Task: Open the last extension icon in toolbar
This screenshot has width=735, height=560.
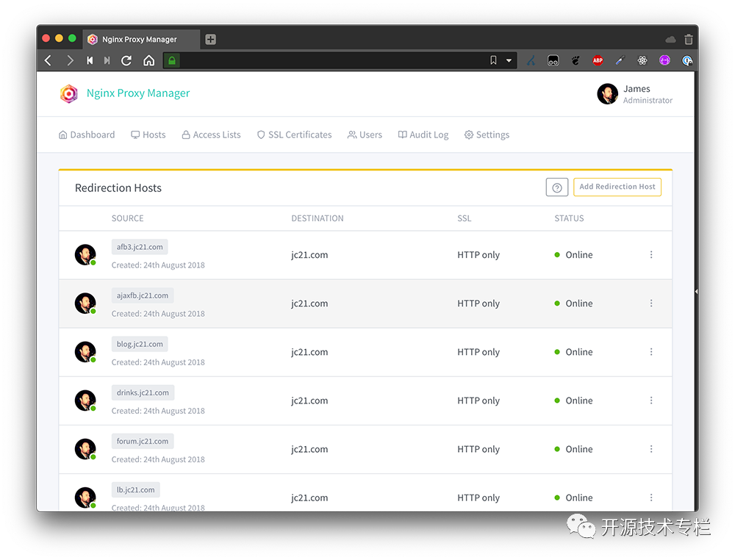Action: click(686, 60)
